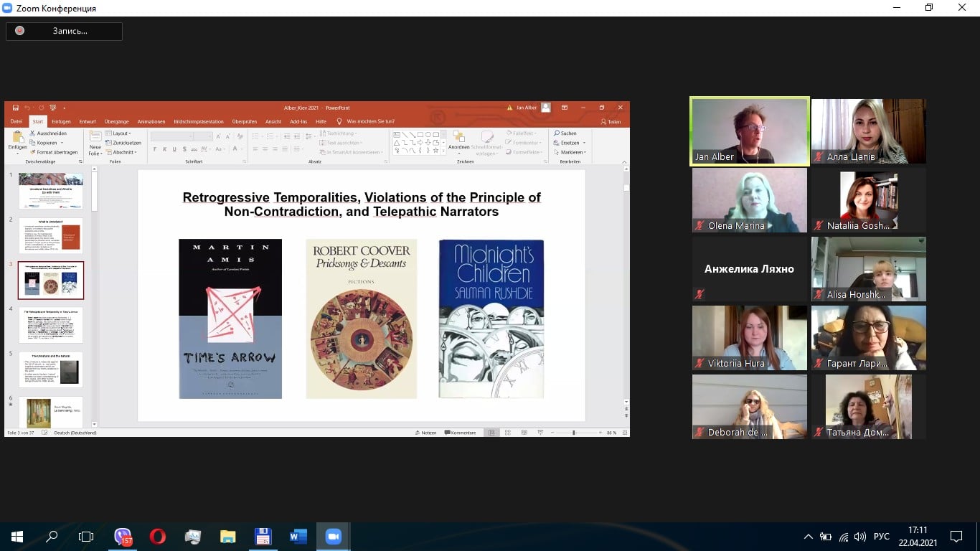Select slide 4 thumbnail
Screen dimensions: 980x551
51,325
